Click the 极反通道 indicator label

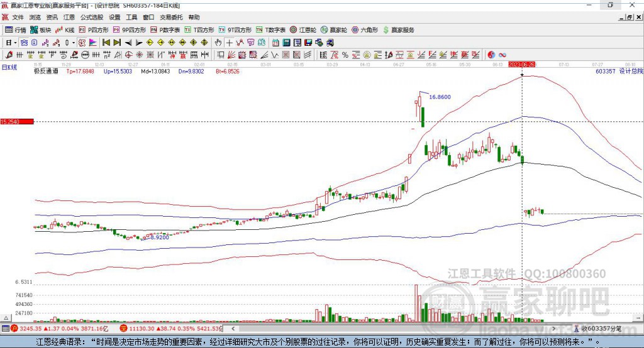[x=46, y=72]
